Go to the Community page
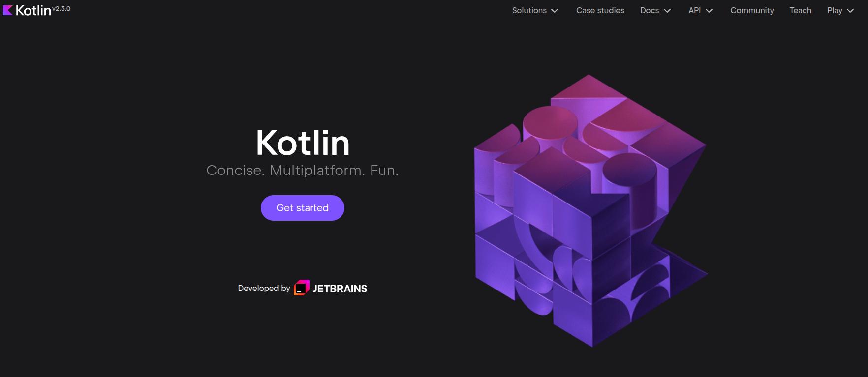The image size is (868, 377). [752, 10]
